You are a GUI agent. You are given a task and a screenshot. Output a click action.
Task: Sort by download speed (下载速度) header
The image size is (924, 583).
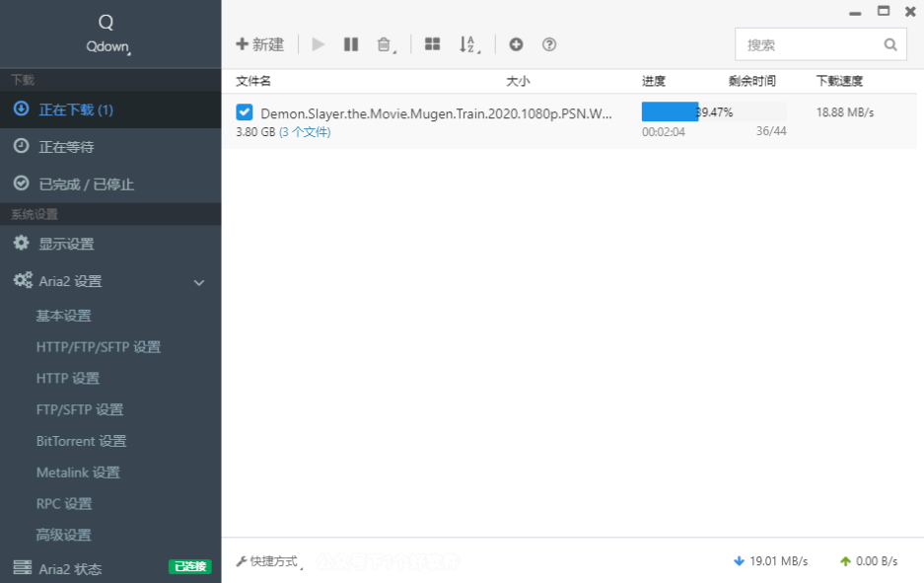coord(839,81)
